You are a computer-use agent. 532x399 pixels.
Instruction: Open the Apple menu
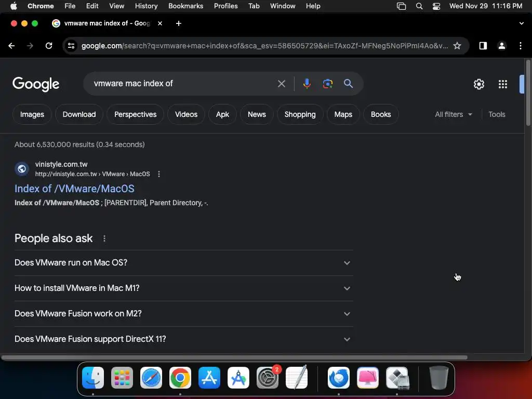point(14,6)
